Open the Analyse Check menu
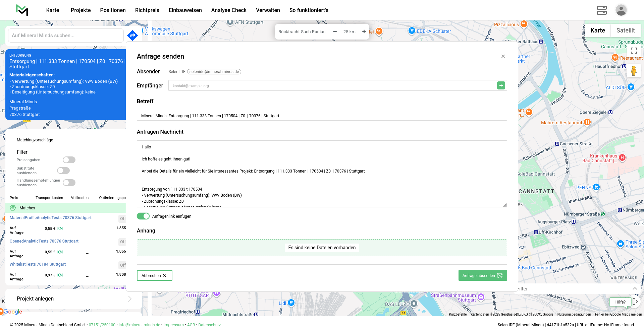644x333 pixels. pyautogui.click(x=229, y=10)
